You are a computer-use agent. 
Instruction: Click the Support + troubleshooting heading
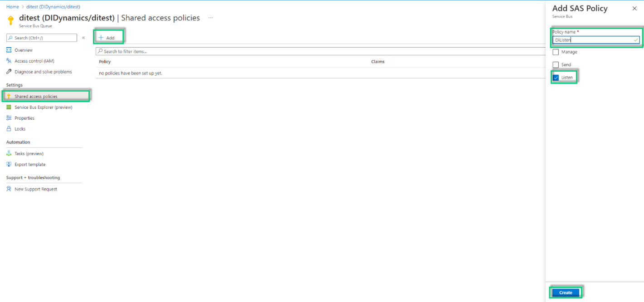(x=33, y=178)
